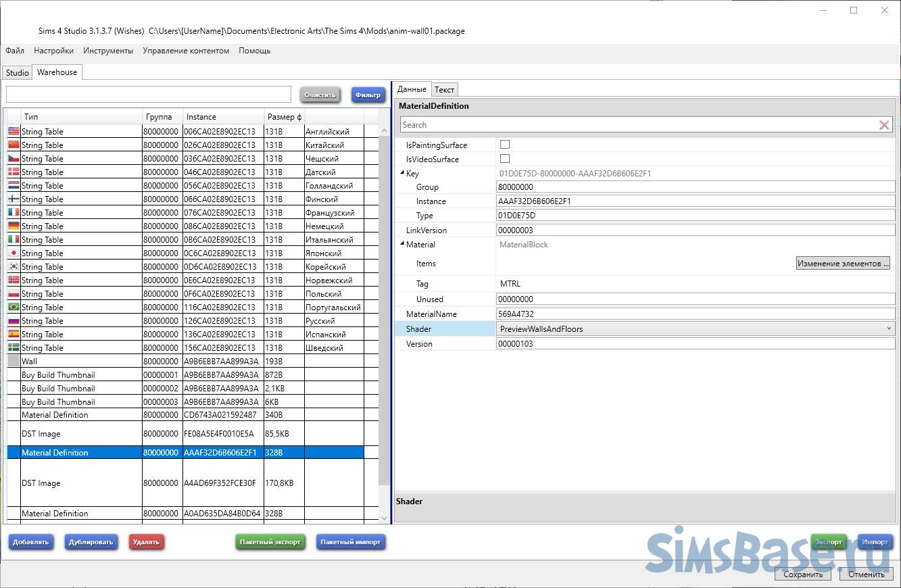901x588 pixels.
Task: Click the South Korean flag icon
Action: point(14,266)
